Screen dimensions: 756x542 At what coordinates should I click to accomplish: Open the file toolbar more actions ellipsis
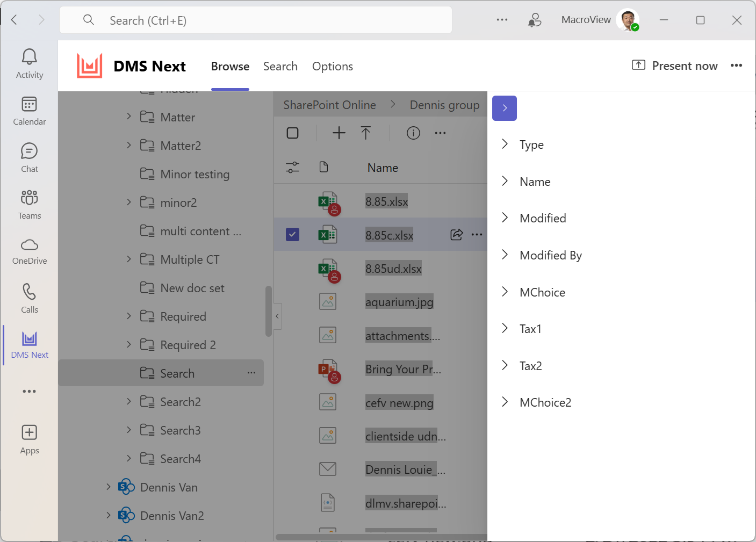pos(440,133)
